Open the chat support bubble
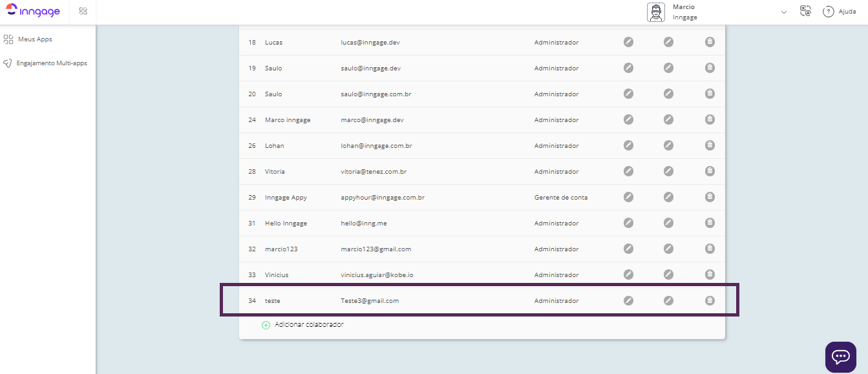Screen dimensions: 868x374 (x=840, y=357)
